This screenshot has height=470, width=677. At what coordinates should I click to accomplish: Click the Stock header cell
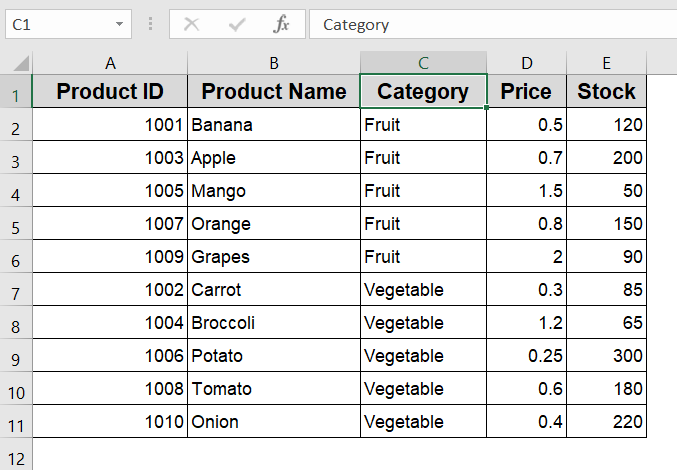pos(606,91)
